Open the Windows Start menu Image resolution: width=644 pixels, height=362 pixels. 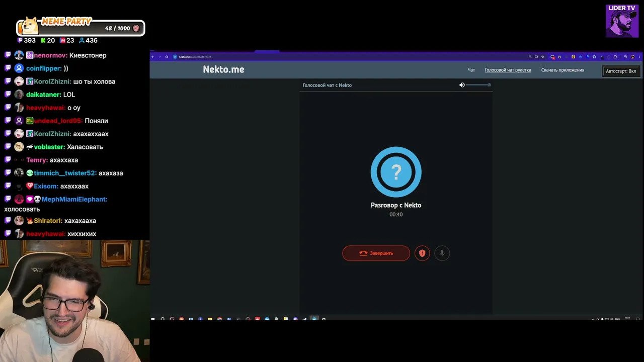pyautogui.click(x=153, y=319)
